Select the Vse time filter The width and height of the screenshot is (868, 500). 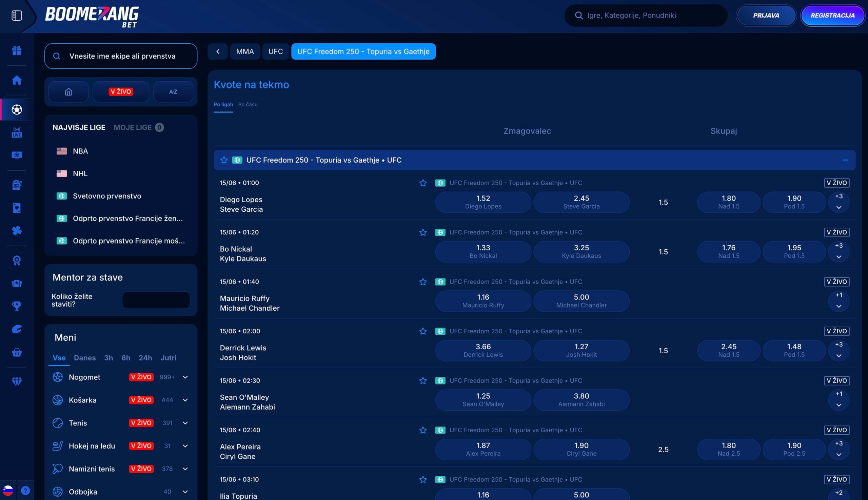(x=59, y=358)
